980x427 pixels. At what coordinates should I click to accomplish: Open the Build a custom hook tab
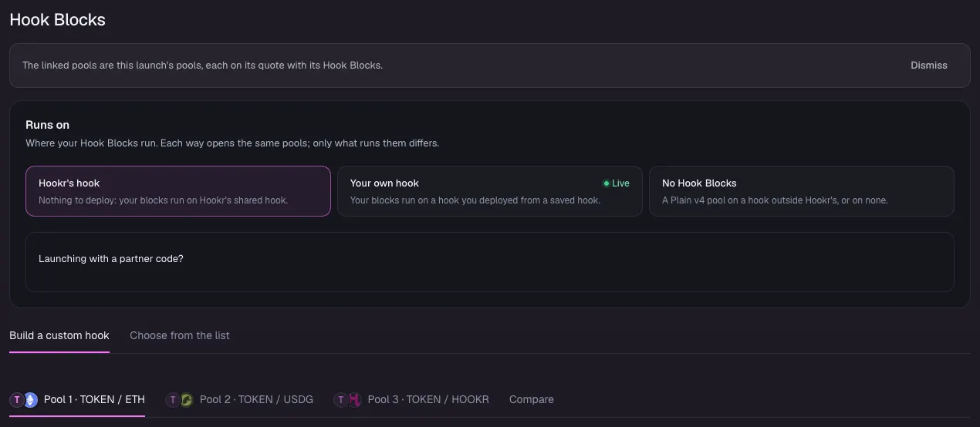click(59, 335)
